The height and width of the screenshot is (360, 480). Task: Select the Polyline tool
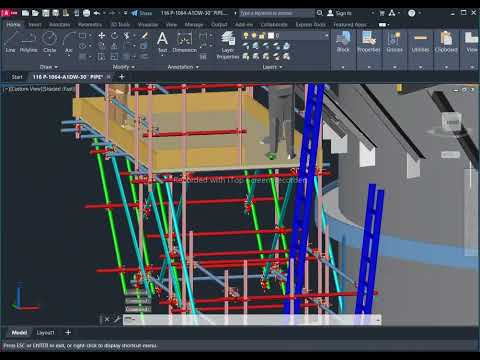(29, 42)
